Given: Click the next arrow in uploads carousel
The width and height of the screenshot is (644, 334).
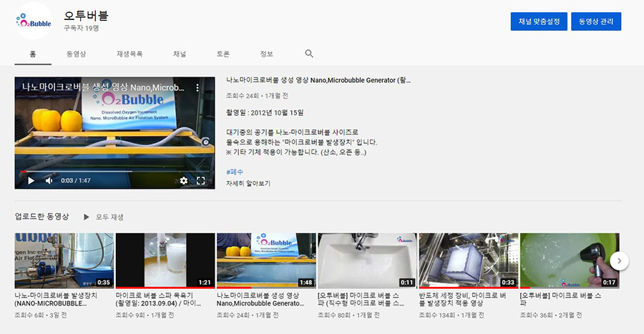Looking at the screenshot, I should pos(619,260).
